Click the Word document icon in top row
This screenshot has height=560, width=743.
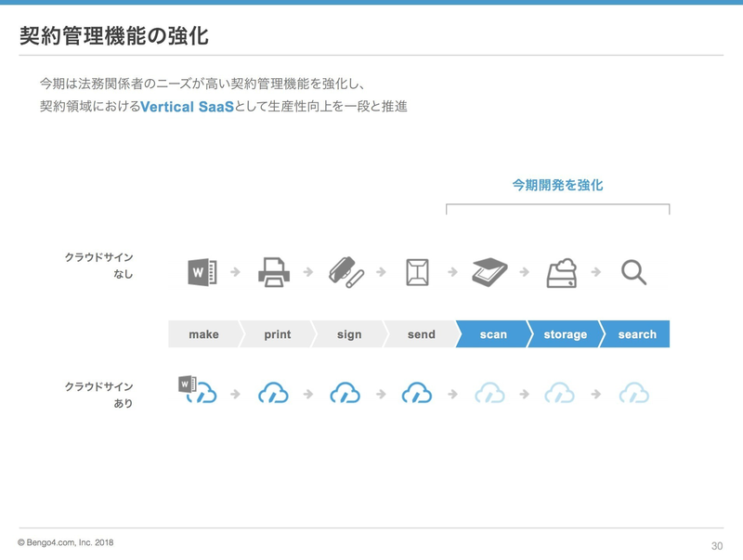coord(202,272)
